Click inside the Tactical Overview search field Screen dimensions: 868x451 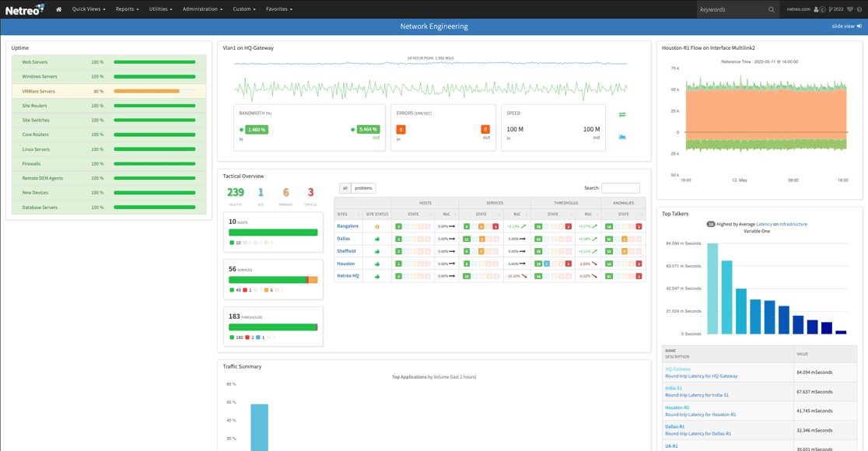pos(619,187)
